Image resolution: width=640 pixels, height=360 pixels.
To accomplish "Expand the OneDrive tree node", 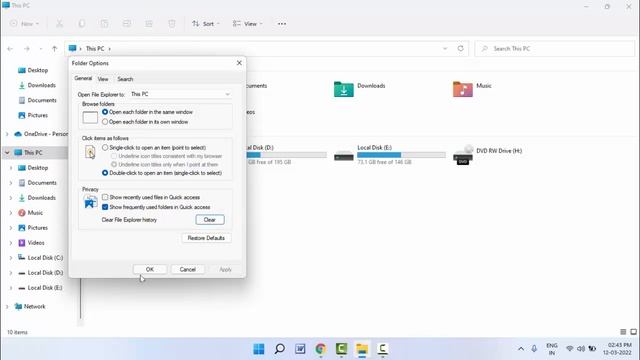I will coord(7,134).
